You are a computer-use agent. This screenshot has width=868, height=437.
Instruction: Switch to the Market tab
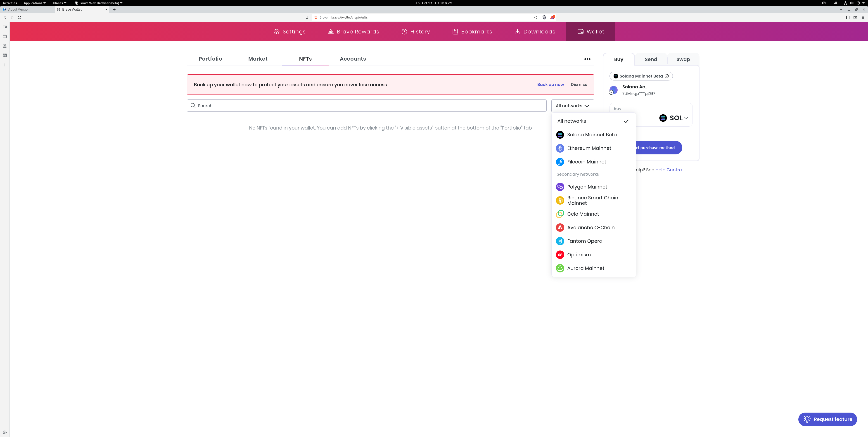258,59
